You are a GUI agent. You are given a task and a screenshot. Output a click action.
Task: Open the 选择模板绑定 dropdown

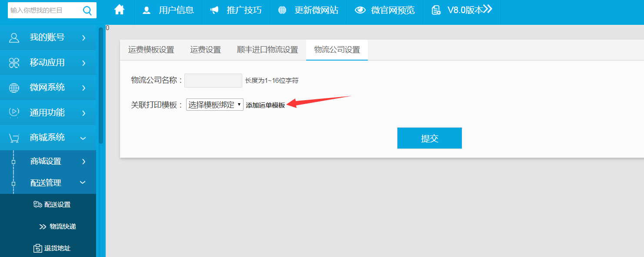tap(214, 105)
